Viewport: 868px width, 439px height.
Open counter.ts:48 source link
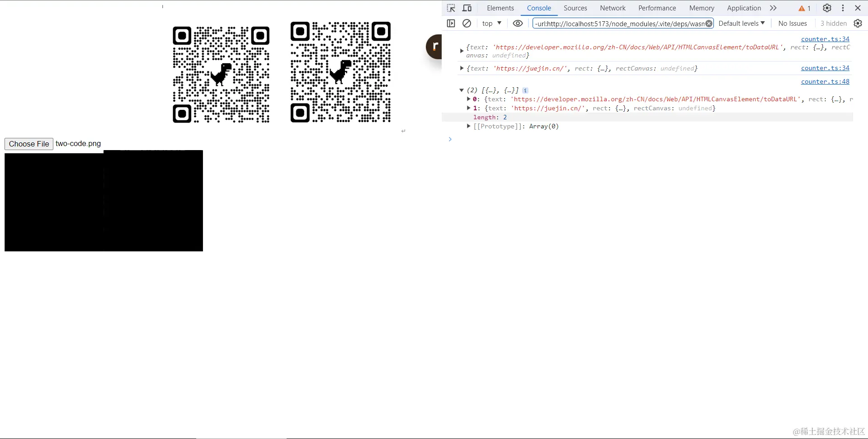(x=825, y=82)
